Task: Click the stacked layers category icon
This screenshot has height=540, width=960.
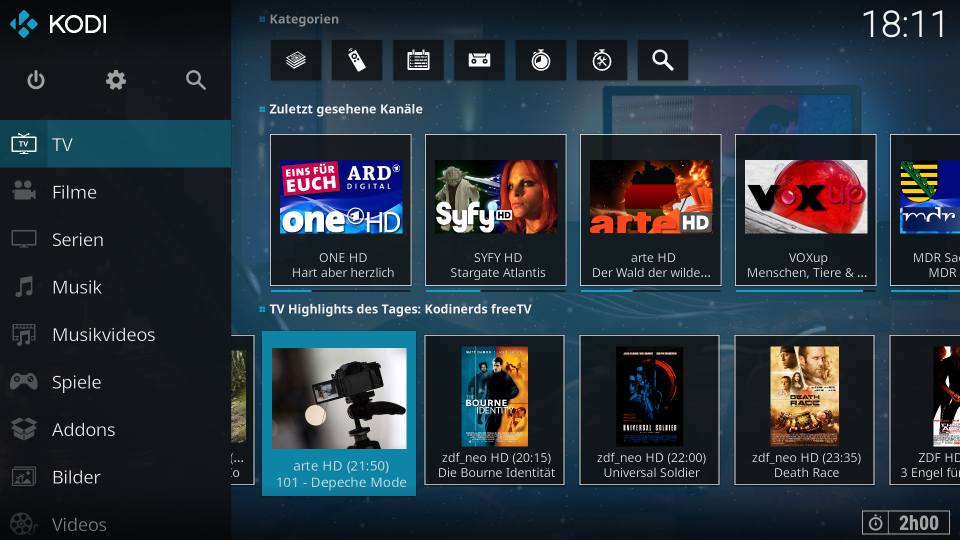Action: point(296,60)
